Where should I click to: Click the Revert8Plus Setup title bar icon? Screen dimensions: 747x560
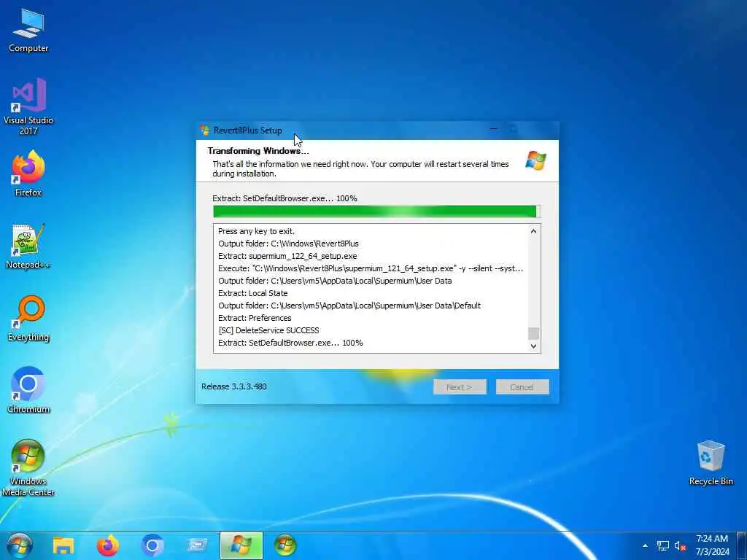205,131
